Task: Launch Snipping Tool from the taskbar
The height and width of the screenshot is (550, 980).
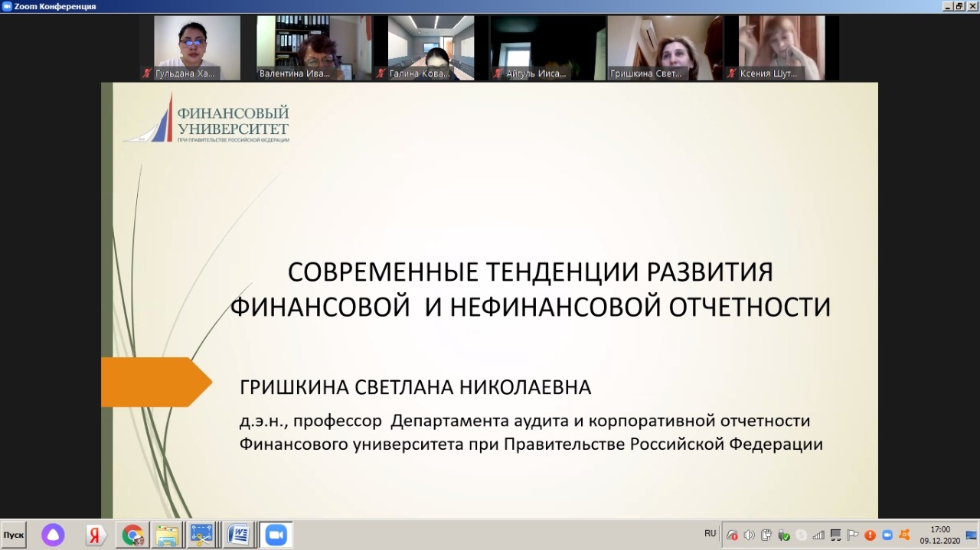Action: click(x=203, y=535)
